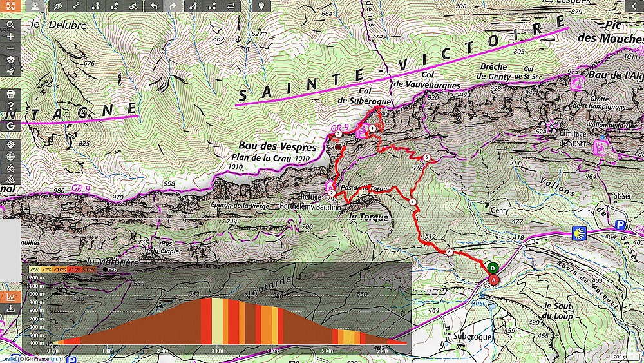Click the <5% slope legend swatch

(33, 270)
